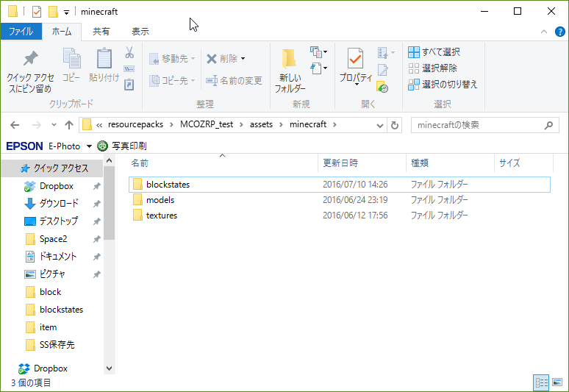Switch to details view icon in status bar

[x=541, y=382]
